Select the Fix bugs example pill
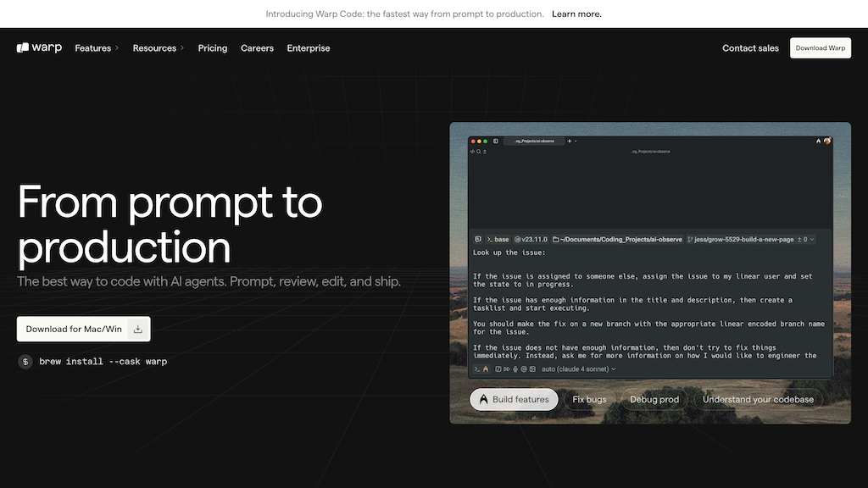Viewport: 868px width, 488px height. pos(589,399)
